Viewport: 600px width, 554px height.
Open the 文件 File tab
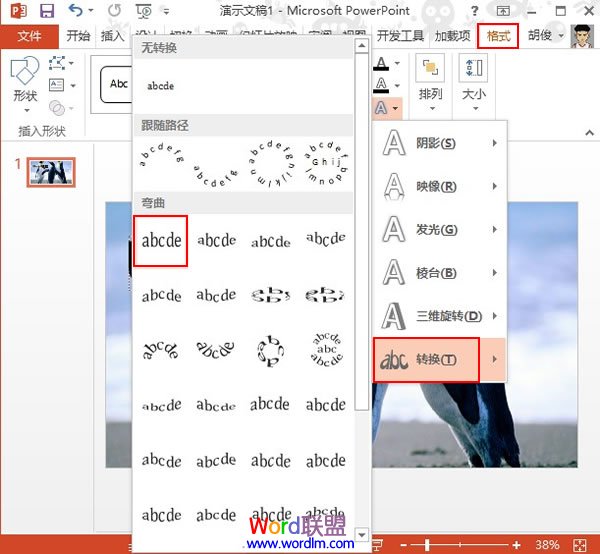(29, 36)
